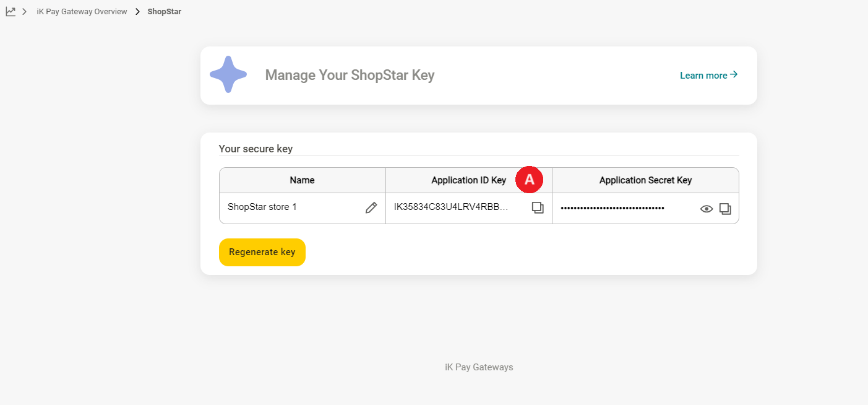Screen dimensions: 868x405
Task: Click the masked secret key dots
Action: (x=612, y=208)
